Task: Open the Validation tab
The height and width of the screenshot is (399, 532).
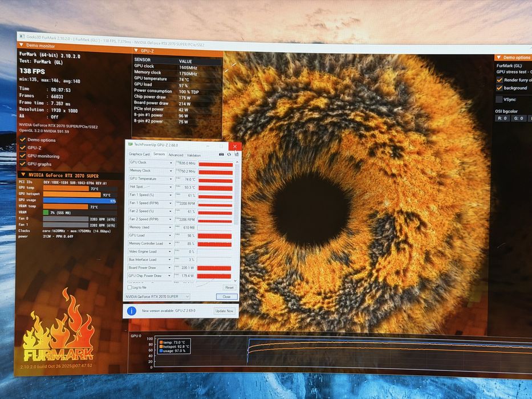Action: coord(194,155)
